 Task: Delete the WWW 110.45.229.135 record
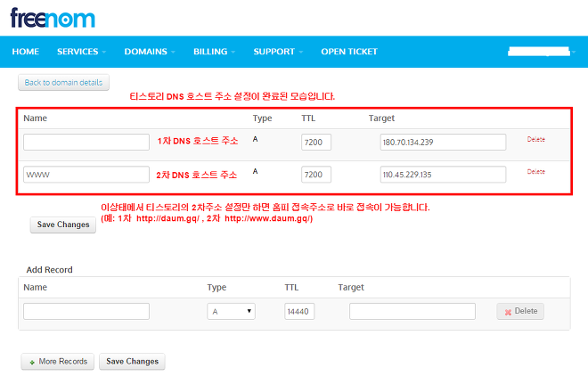coord(535,172)
